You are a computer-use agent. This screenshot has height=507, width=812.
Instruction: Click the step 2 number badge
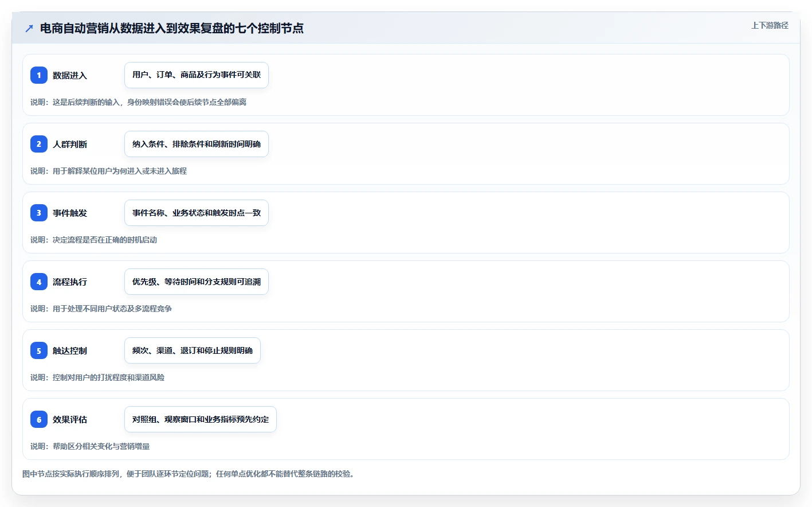click(39, 144)
